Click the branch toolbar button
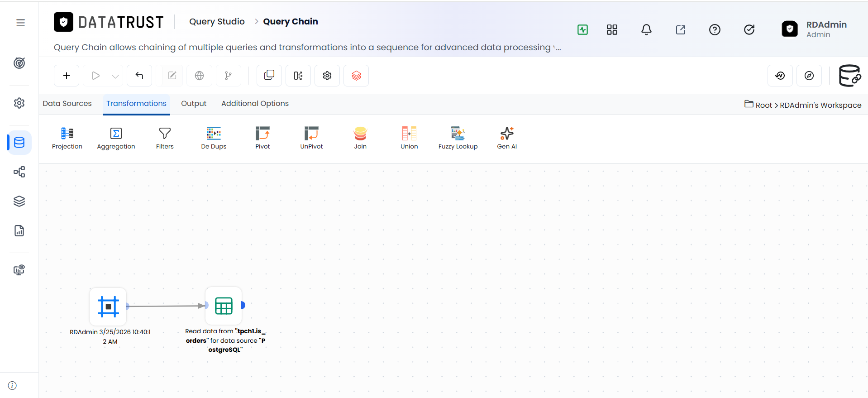868x398 pixels. click(228, 76)
